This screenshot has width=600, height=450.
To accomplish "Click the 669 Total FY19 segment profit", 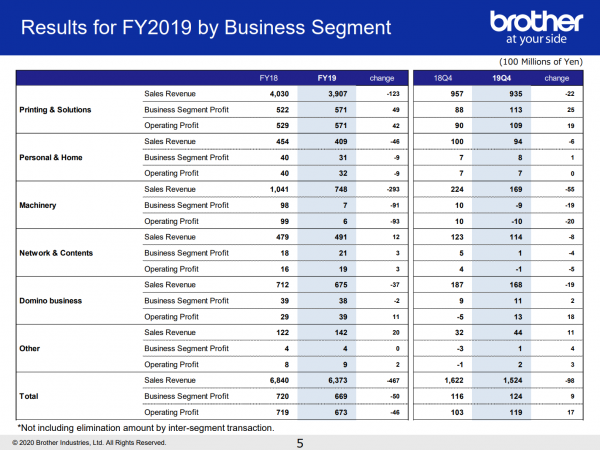I will click(x=341, y=396).
